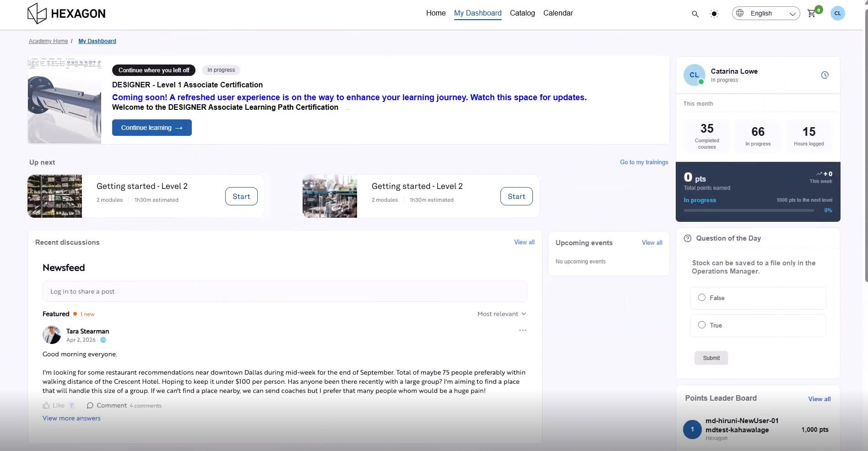Click the Hexagon logo

click(x=66, y=13)
